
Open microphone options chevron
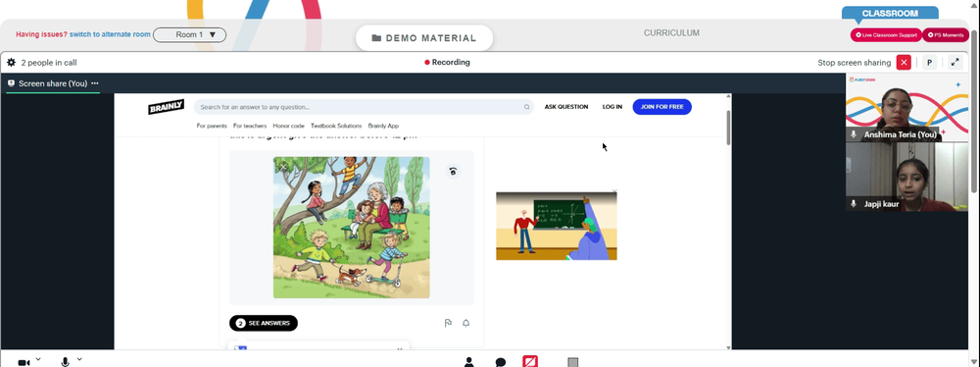79,359
